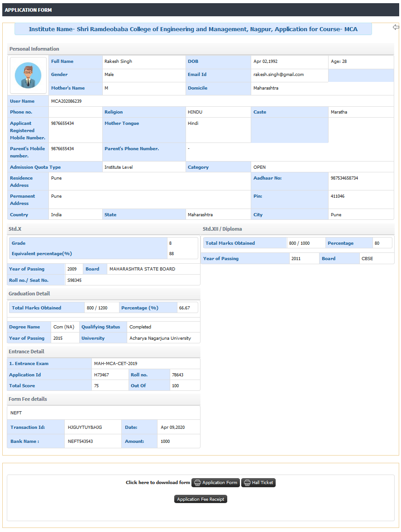Select the entrance roll number '78643'

[x=177, y=375]
